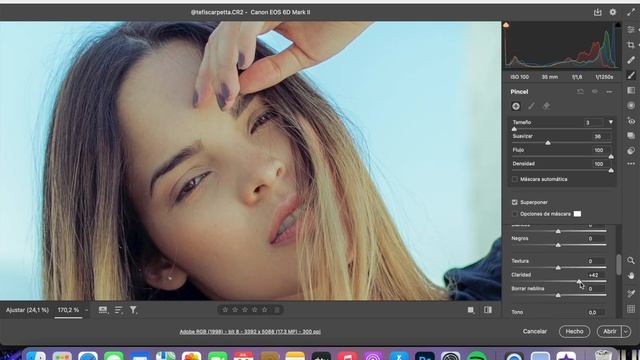Enable the Opciones de máscara checkbox
This screenshot has width=640, height=360.
(515, 213)
